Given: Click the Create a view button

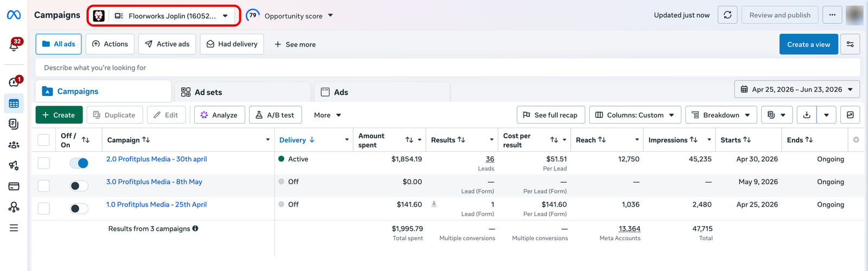Looking at the screenshot, I should [808, 44].
